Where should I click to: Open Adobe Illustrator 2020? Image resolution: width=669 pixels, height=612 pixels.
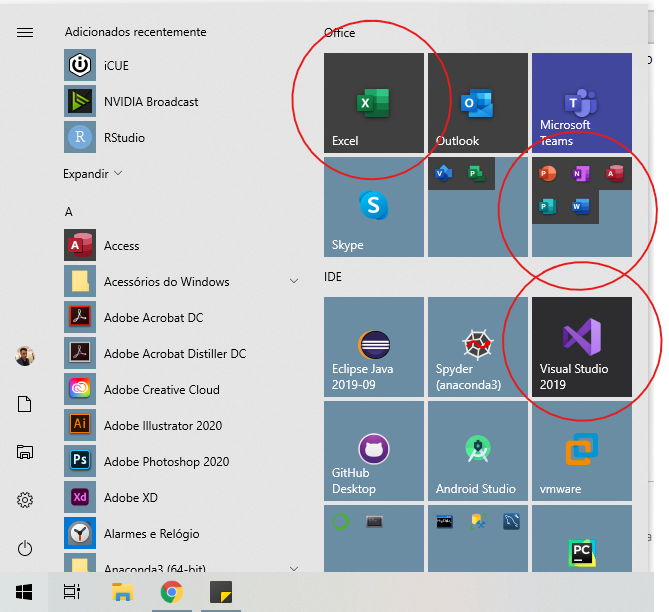coord(182,425)
